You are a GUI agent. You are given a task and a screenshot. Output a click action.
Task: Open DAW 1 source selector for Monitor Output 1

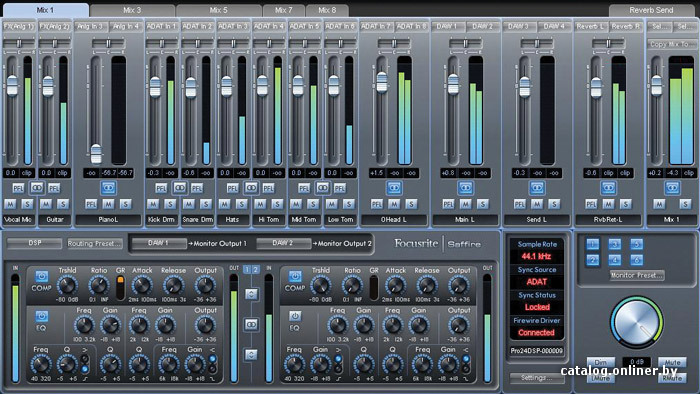(158, 243)
